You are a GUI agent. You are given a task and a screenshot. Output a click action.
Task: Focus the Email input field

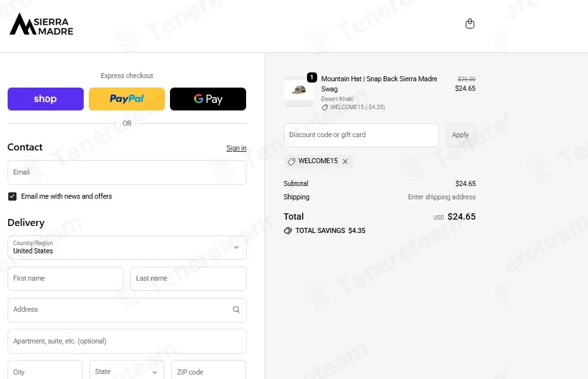[x=127, y=172]
